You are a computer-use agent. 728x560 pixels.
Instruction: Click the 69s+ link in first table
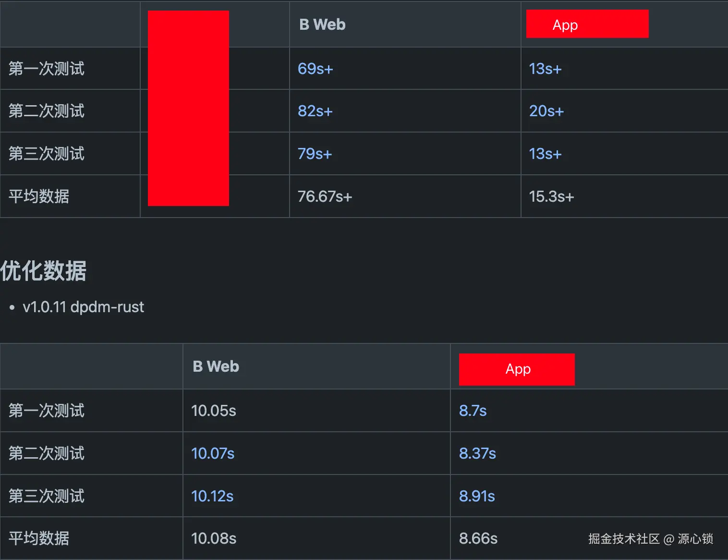(315, 69)
